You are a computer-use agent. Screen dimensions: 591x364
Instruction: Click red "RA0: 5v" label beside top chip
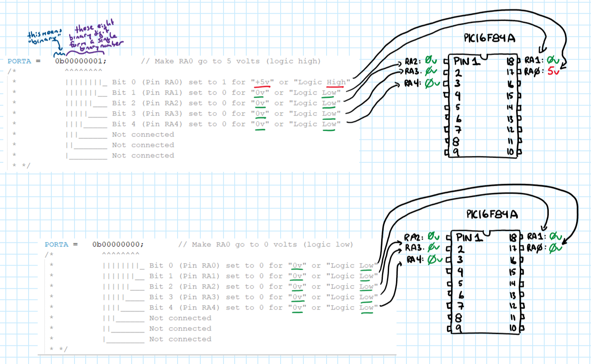542,71
